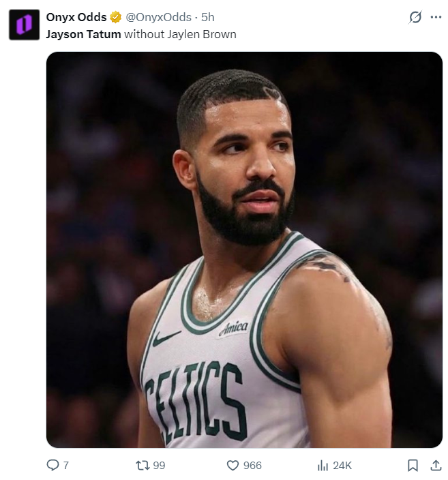Click the Onyx Odds display name

tap(76, 17)
